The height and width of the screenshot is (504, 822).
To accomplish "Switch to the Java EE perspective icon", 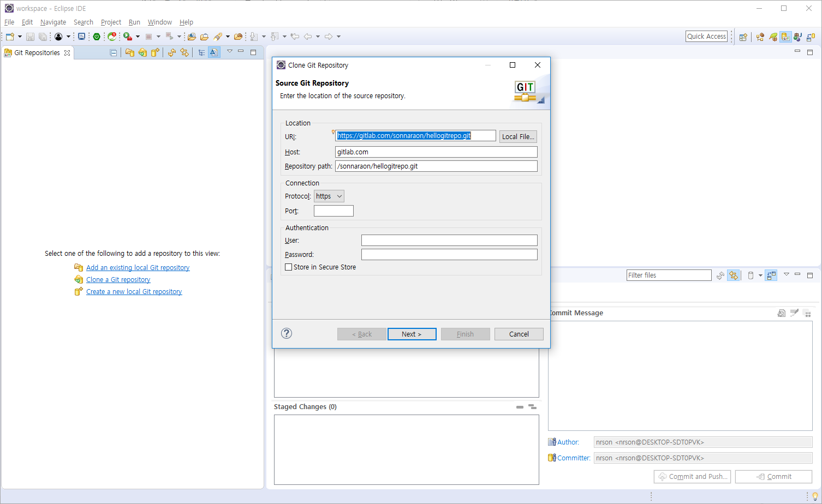I will (760, 37).
